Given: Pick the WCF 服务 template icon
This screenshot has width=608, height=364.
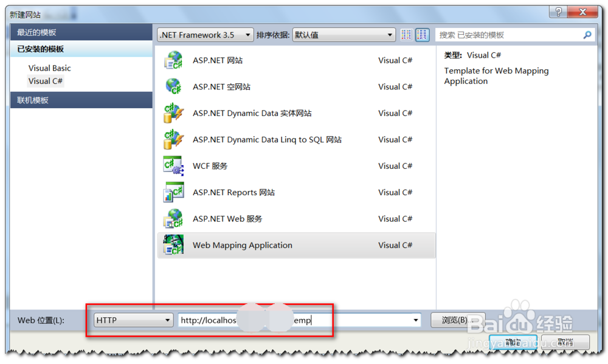Looking at the screenshot, I should coord(173,165).
